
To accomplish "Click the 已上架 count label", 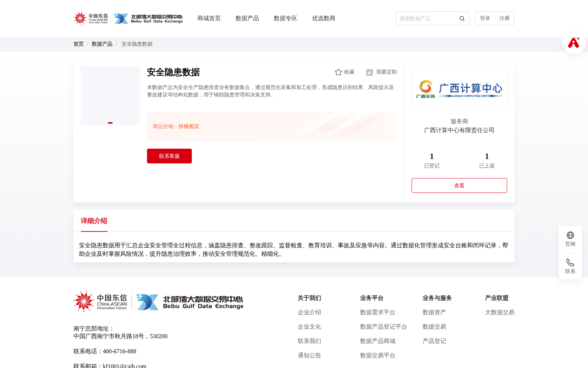I will pyautogui.click(x=487, y=166).
